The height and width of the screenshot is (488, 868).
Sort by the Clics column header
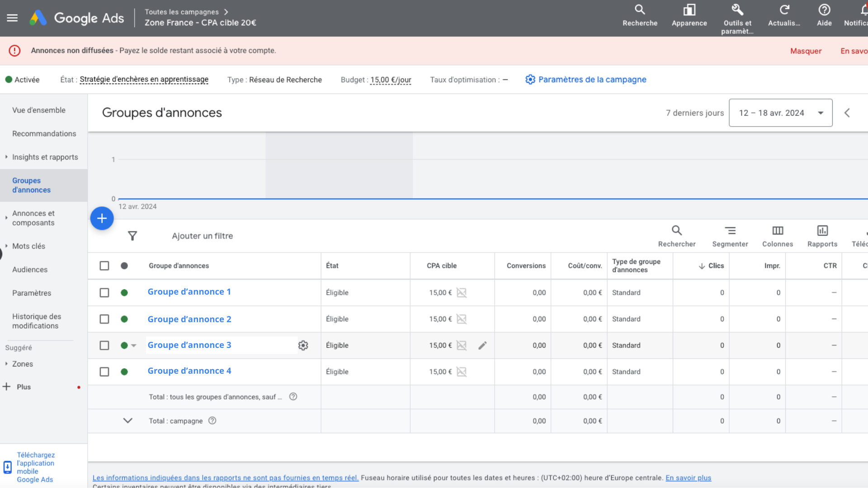(x=712, y=266)
